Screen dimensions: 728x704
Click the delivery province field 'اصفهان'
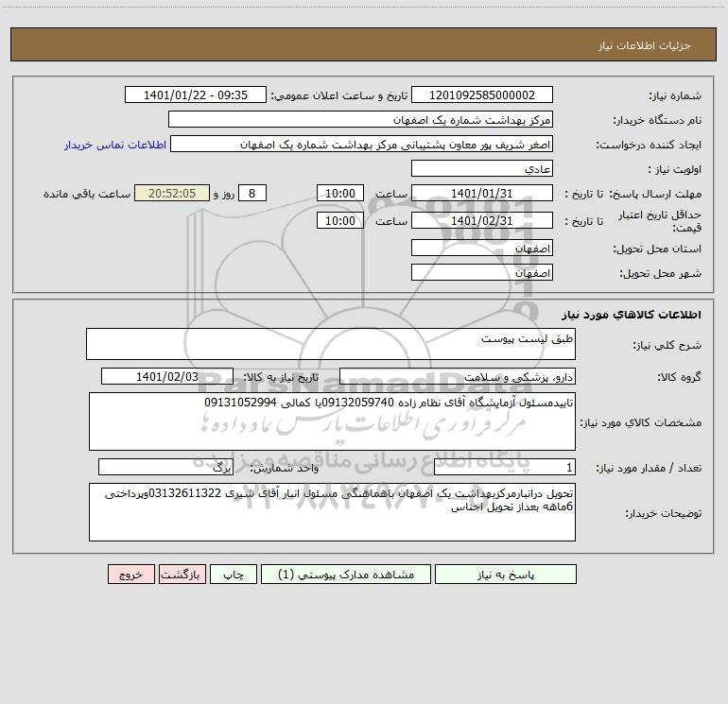(x=482, y=248)
